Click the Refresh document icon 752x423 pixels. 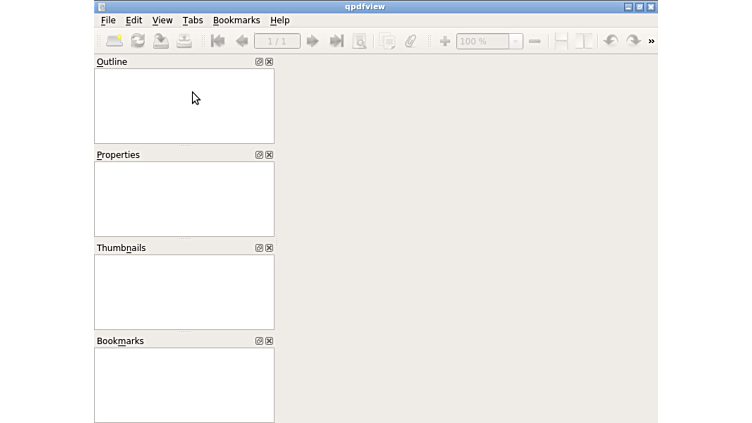pyautogui.click(x=138, y=41)
